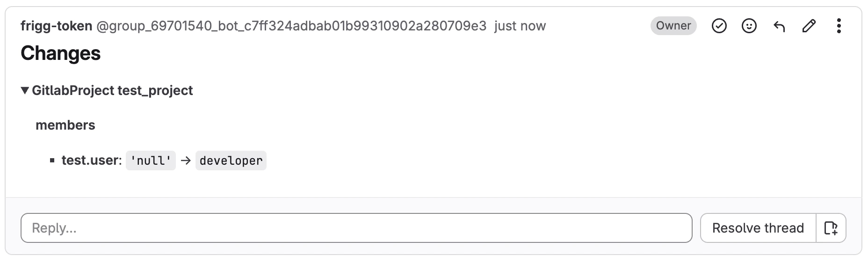This screenshot has width=868, height=263.
Task: Click the @group_69701540 bot username
Action: click(291, 26)
